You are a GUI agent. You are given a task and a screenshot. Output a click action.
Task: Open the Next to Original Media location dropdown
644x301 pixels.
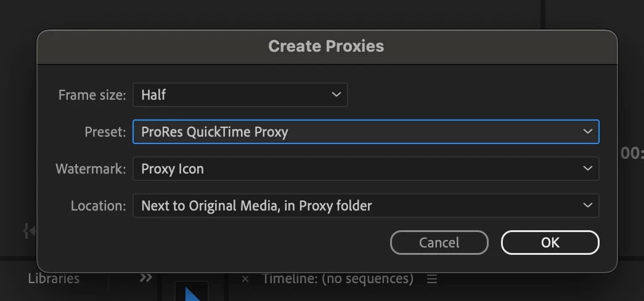(366, 206)
